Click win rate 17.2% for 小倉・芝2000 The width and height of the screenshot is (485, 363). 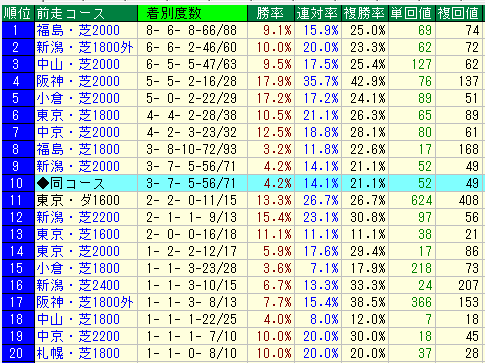[x=274, y=99]
